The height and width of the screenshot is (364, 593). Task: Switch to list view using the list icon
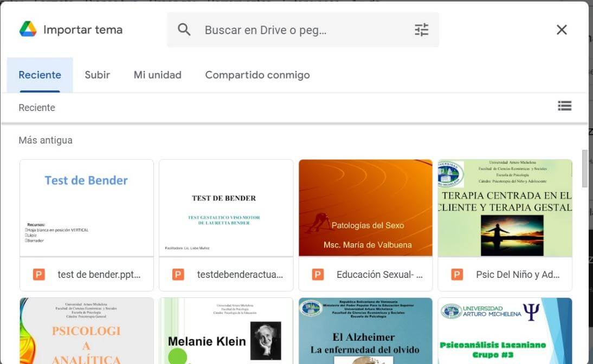pos(565,106)
